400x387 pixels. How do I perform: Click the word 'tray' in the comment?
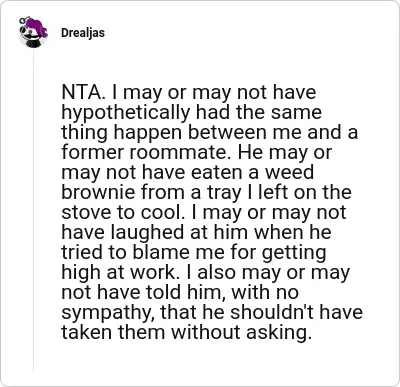click(224, 193)
